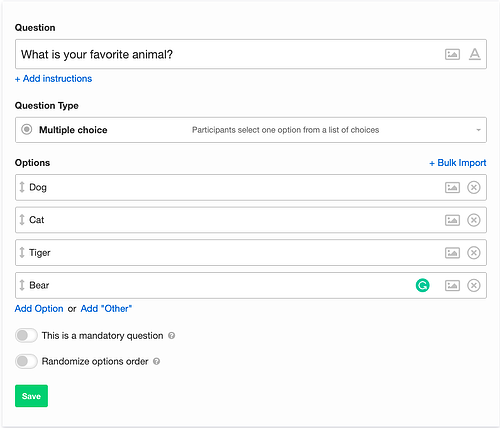
Task: Remove the Bear option
Action: click(474, 285)
